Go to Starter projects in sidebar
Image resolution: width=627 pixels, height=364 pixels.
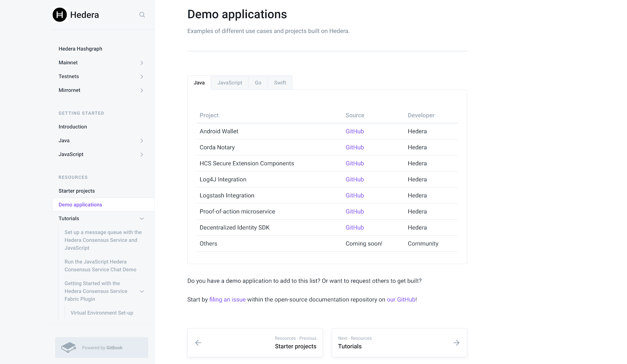tap(77, 191)
